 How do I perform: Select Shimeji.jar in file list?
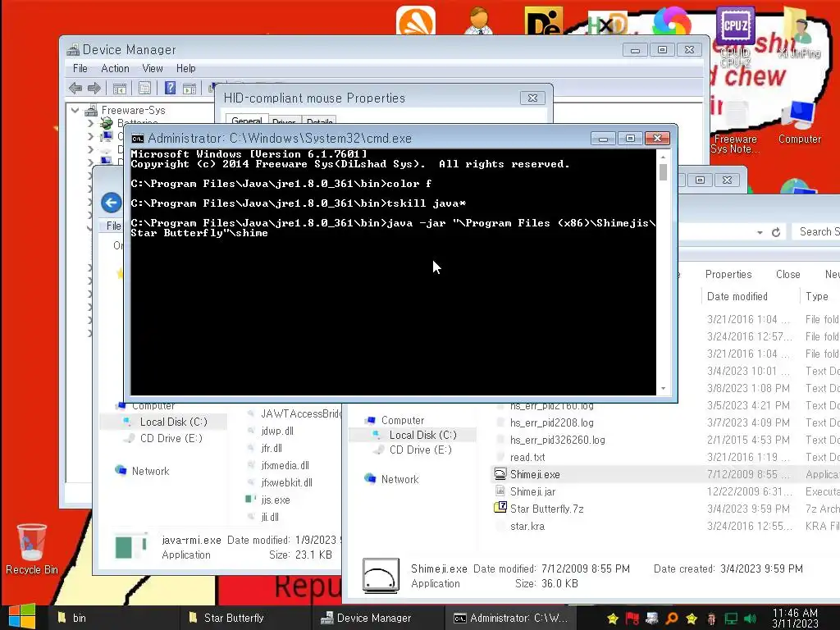tap(532, 491)
